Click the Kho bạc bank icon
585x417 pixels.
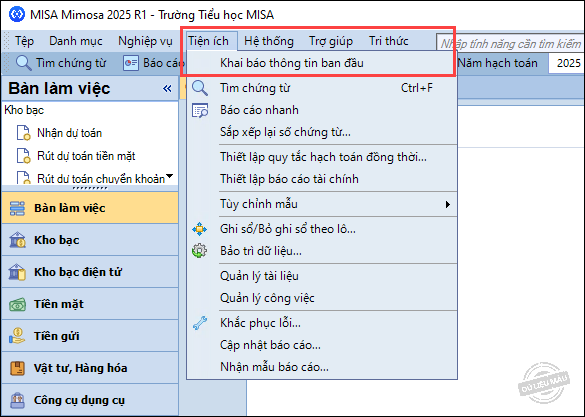click(17, 240)
